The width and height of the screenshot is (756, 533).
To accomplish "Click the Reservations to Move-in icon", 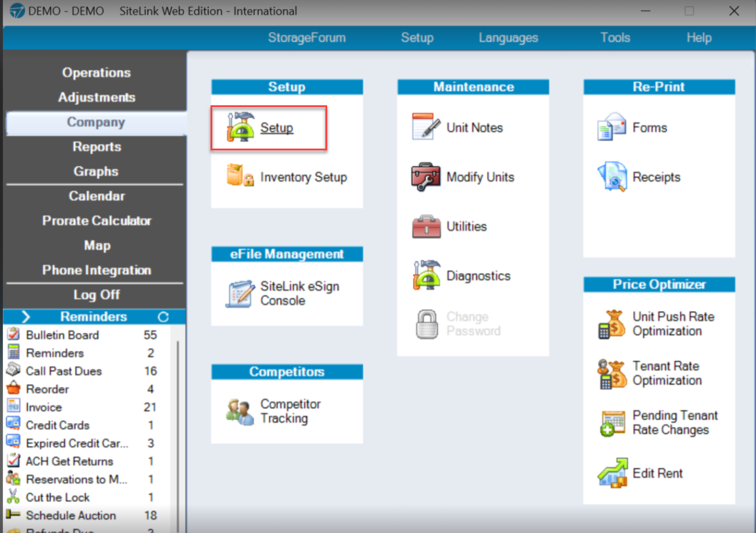I will point(13,479).
